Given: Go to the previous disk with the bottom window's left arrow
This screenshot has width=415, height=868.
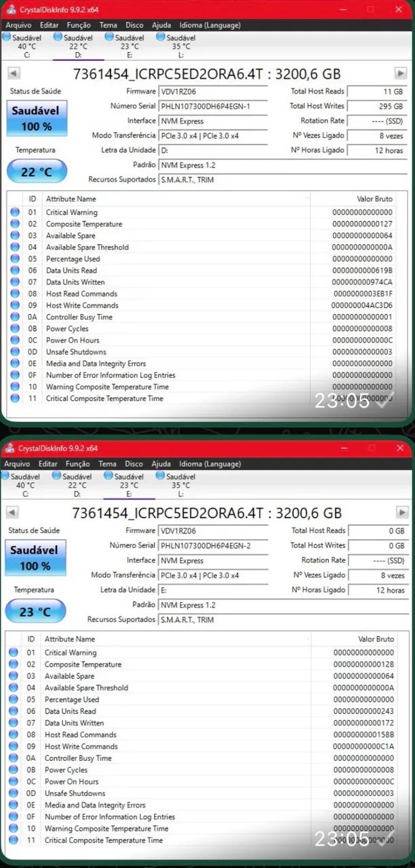Looking at the screenshot, I should (13, 513).
